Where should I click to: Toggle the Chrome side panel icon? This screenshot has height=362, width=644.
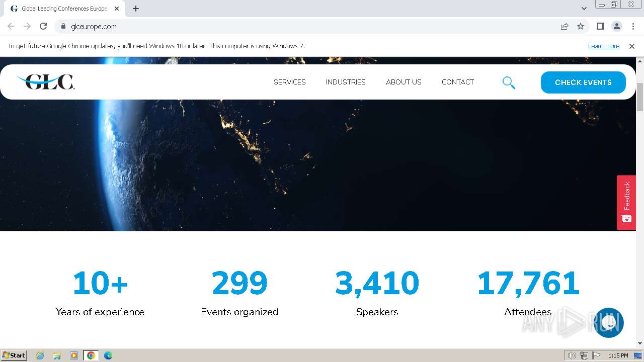(600, 26)
